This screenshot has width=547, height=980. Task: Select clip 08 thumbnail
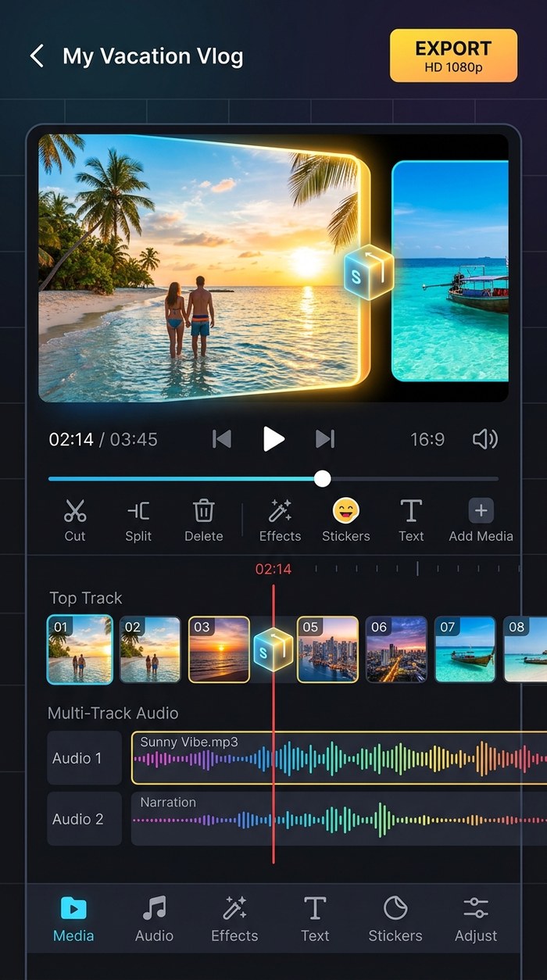pos(525,649)
